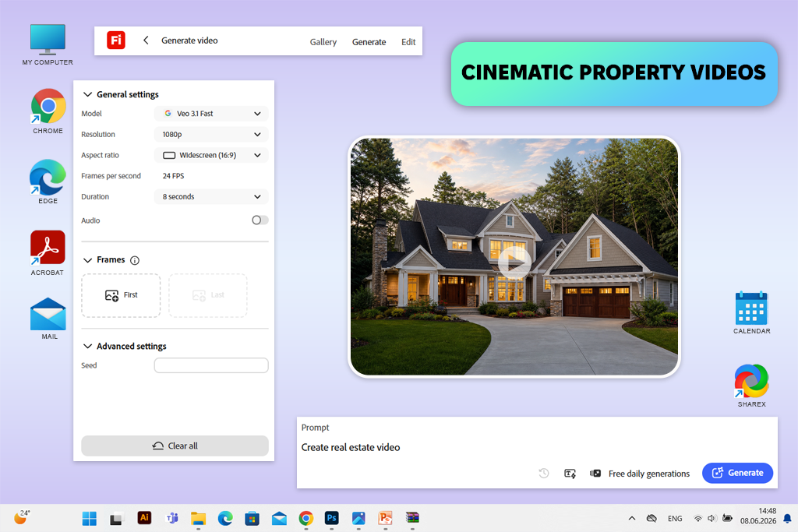Viewport: 798px width, 532px height.
Task: Open Microsoft Store from the taskbar
Action: tap(252, 518)
